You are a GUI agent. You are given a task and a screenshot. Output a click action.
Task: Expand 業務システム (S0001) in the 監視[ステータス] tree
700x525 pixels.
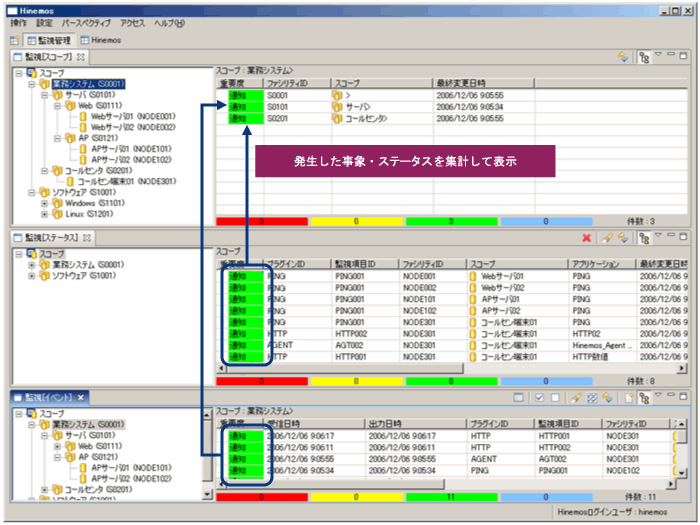point(31,265)
